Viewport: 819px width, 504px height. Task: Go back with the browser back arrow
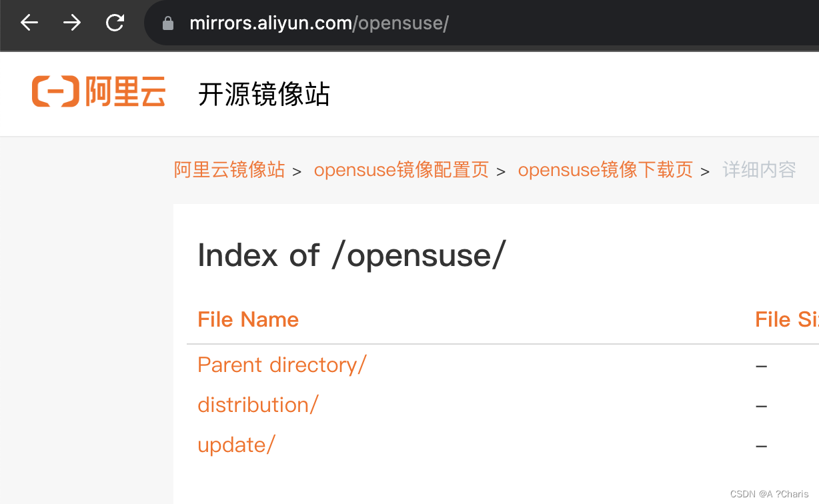(29, 23)
